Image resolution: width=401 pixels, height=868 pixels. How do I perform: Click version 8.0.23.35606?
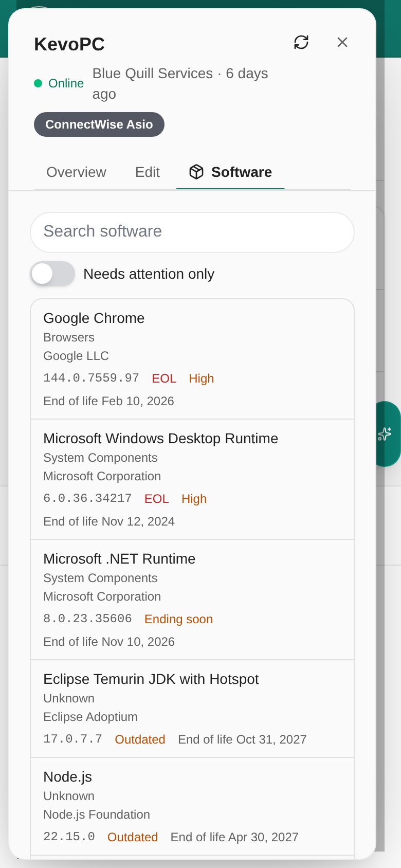pos(87,619)
